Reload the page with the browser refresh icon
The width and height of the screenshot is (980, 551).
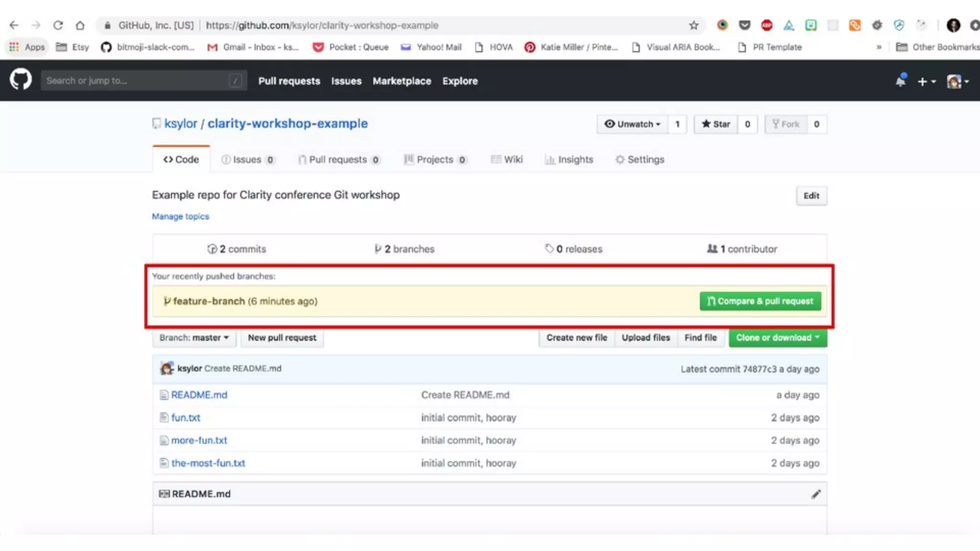click(x=58, y=25)
